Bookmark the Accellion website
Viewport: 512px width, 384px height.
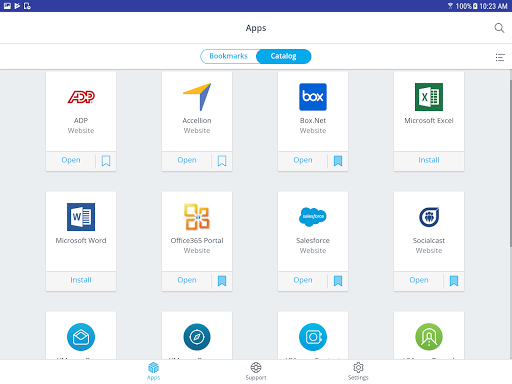pos(222,161)
